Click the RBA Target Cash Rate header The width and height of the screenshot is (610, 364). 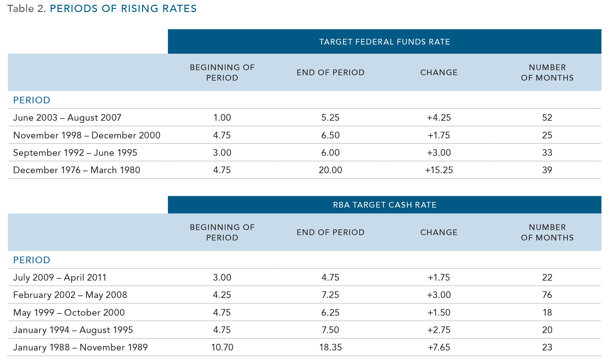[384, 205]
